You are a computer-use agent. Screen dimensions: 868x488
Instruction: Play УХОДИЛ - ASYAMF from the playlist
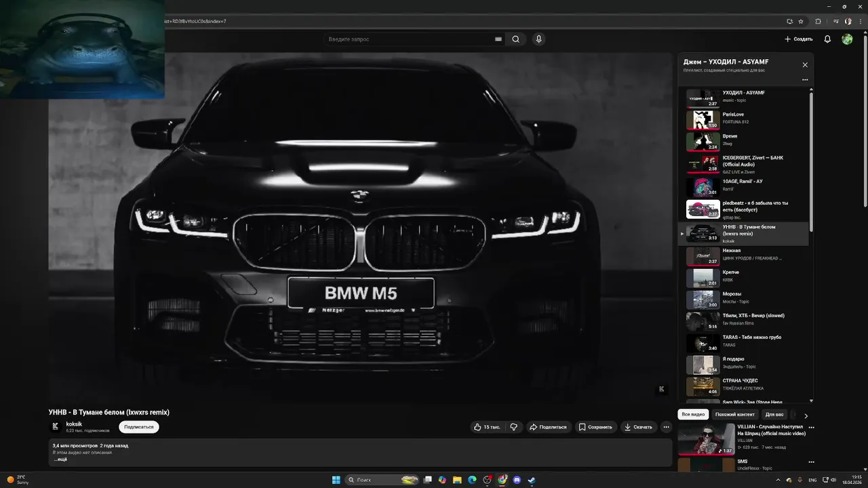(x=743, y=98)
